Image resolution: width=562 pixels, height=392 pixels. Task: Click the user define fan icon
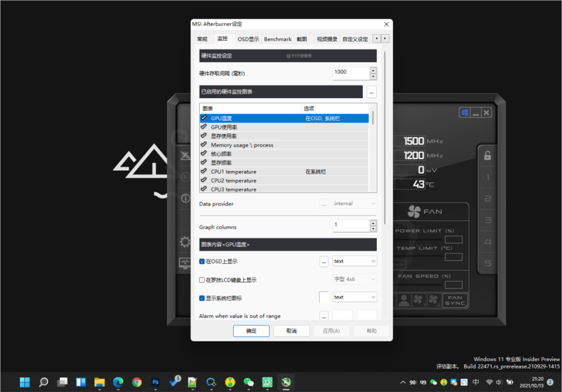coord(404,300)
